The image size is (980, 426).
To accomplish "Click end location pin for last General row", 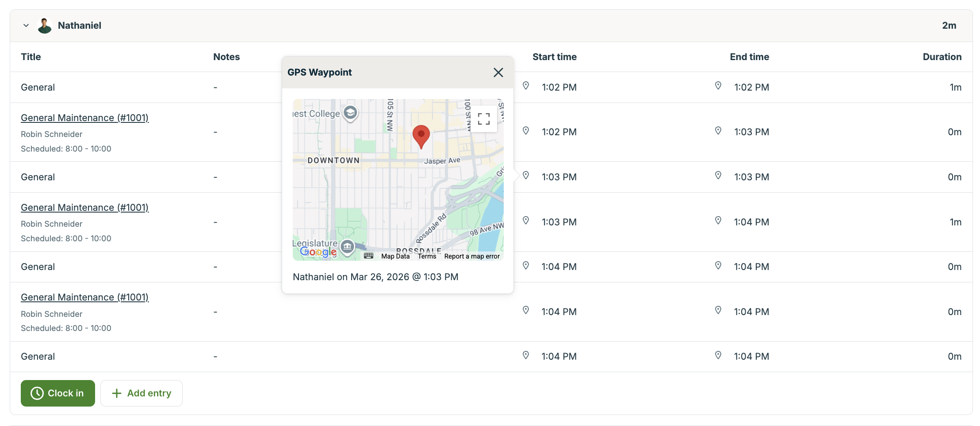I will (x=718, y=355).
